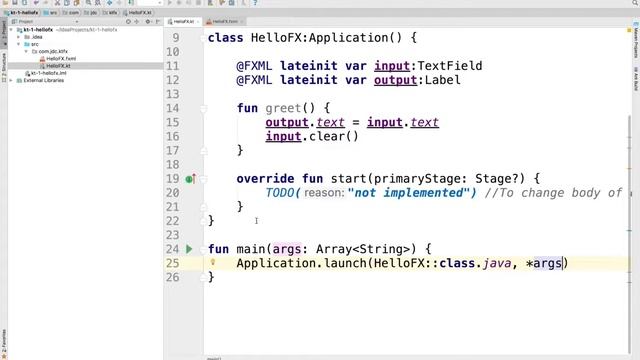Collapse the com.jdc.ktfx package node

(x=26, y=51)
